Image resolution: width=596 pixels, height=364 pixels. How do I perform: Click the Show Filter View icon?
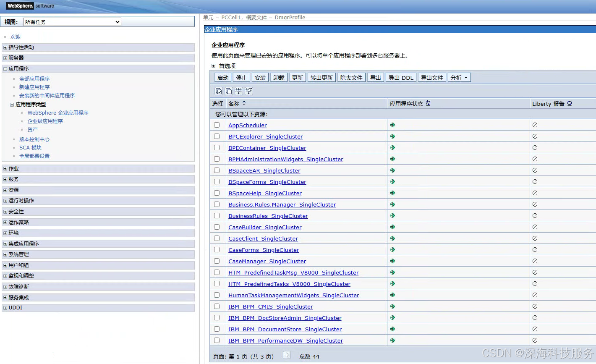[239, 91]
